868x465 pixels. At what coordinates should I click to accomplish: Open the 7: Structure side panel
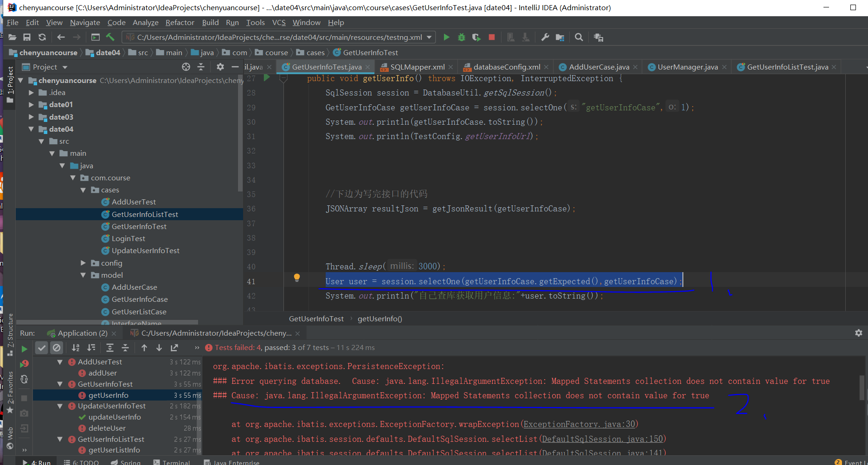click(10, 334)
